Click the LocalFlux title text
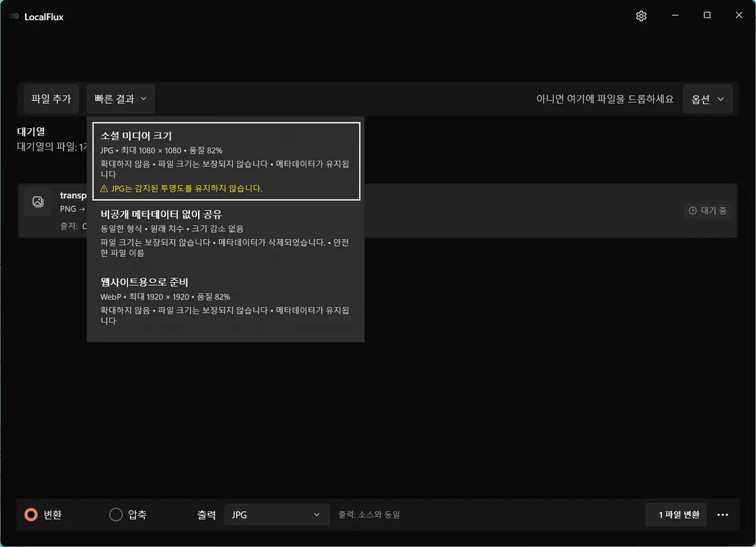The image size is (756, 547). point(44,16)
